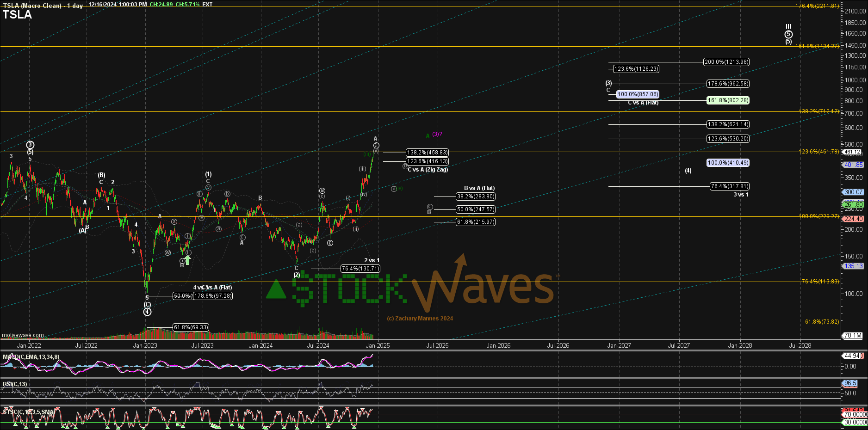Click the purple (3)? wave label
Viewport: 868px width, 430px height.
437,134
